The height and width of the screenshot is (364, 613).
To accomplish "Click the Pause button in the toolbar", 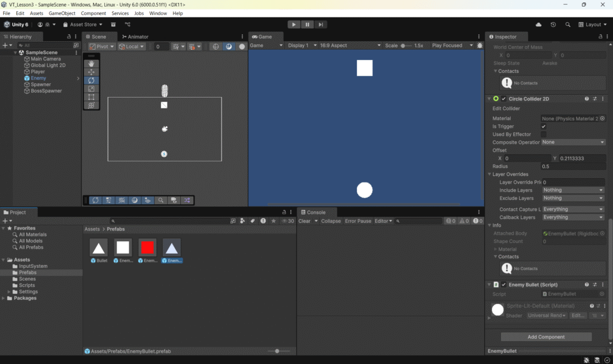I will pyautogui.click(x=307, y=25).
